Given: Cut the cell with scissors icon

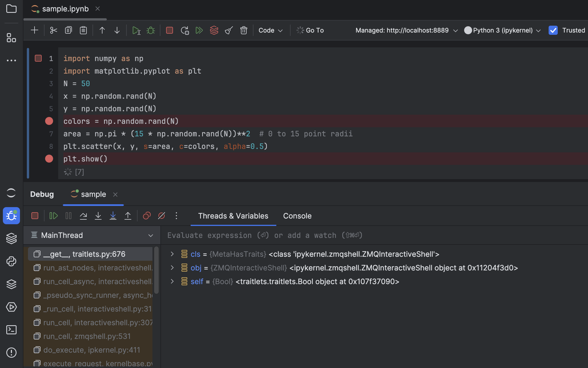Looking at the screenshot, I should (x=53, y=30).
